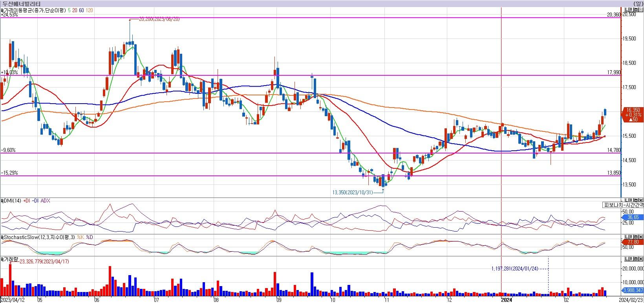Click the L button on the price panel
Screen dimensions: 644x303
(x=626, y=10)
